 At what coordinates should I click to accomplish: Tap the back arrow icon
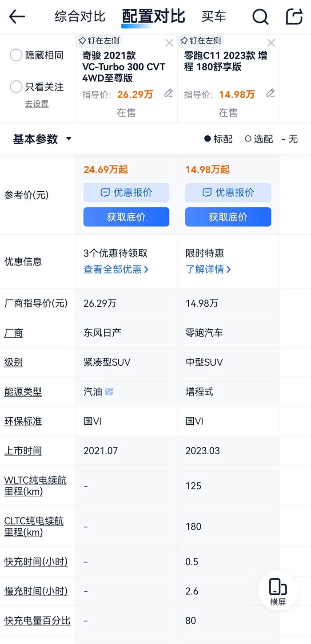point(17,17)
